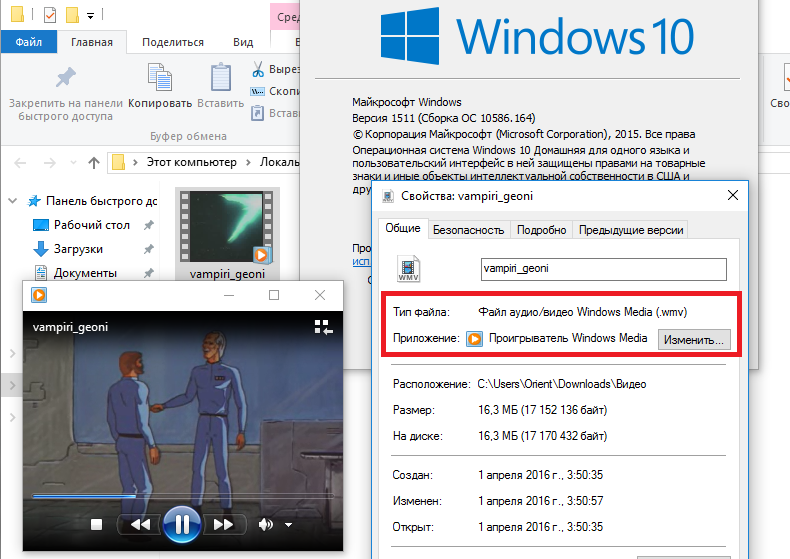Click the Создан date value
The width and height of the screenshot is (790, 559).
pyautogui.click(x=541, y=474)
